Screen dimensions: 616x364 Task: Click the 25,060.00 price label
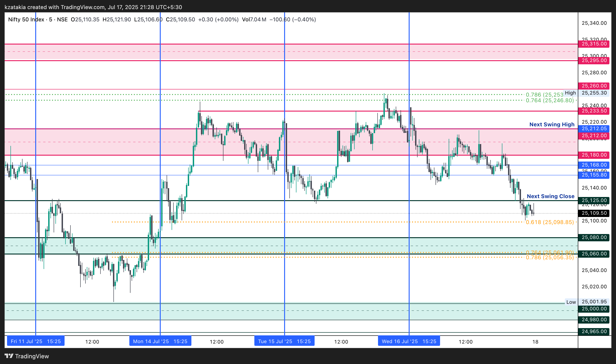click(594, 254)
